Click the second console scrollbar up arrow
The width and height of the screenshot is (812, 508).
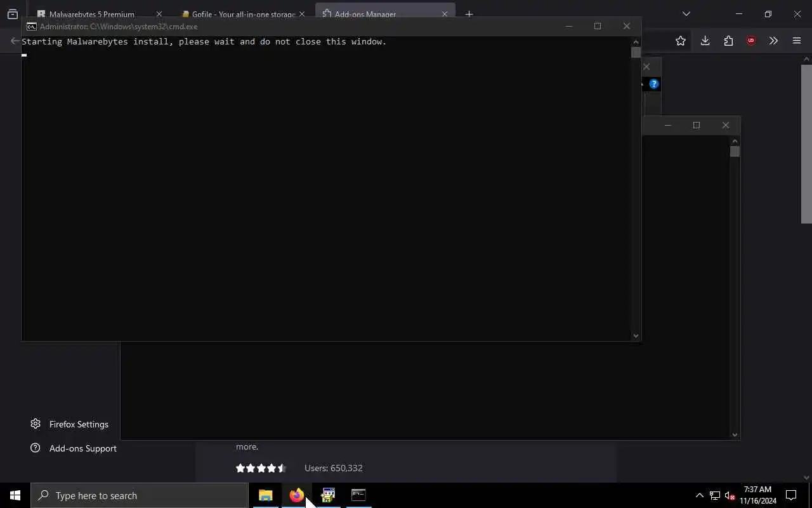click(735, 141)
